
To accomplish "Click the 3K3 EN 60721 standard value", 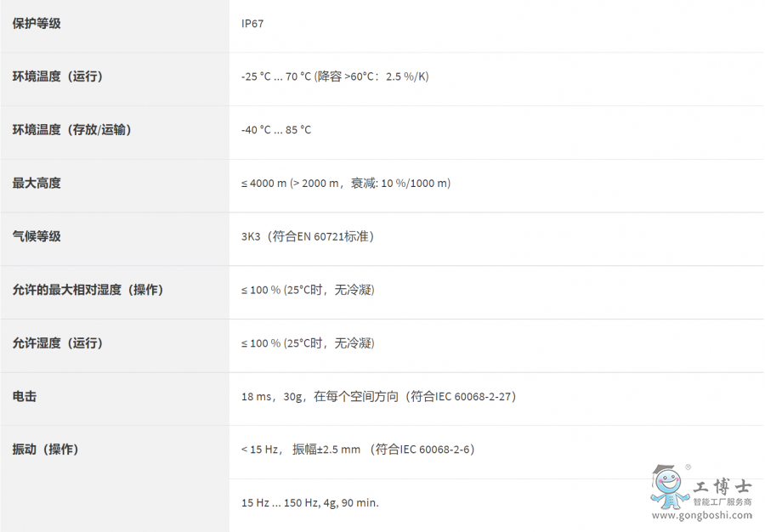I will point(308,236).
